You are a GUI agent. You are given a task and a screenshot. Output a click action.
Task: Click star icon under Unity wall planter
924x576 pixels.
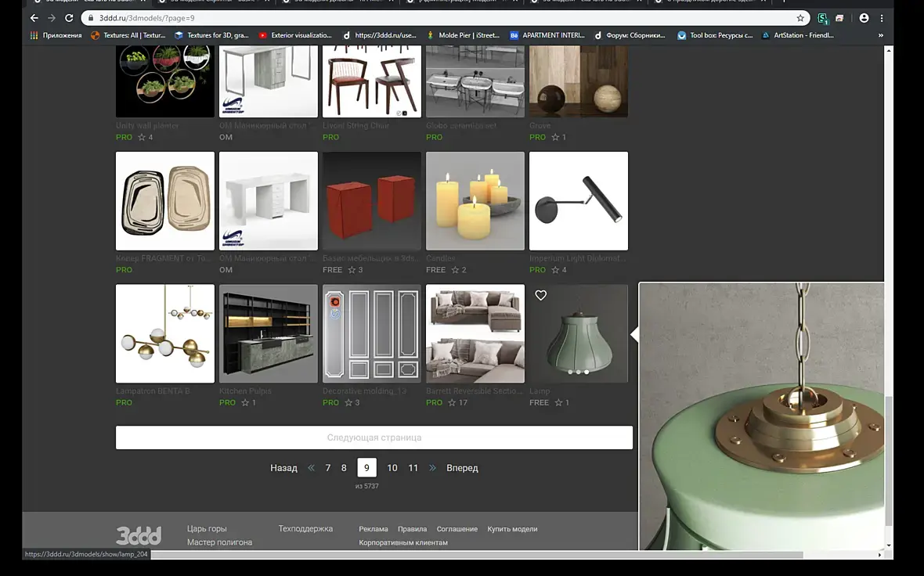click(x=142, y=137)
